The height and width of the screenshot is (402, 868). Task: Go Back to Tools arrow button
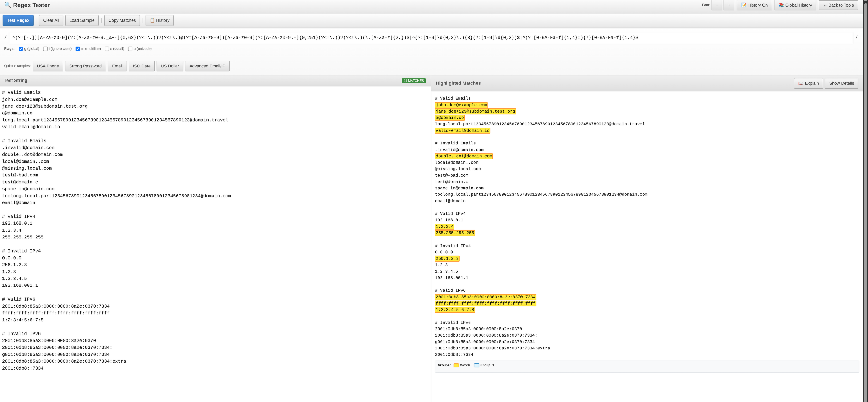point(838,5)
